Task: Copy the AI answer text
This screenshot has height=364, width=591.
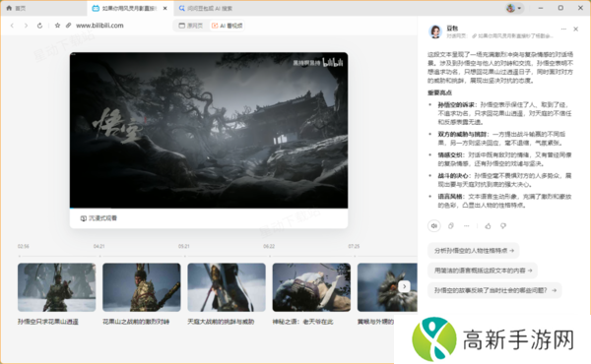Action: [x=450, y=226]
